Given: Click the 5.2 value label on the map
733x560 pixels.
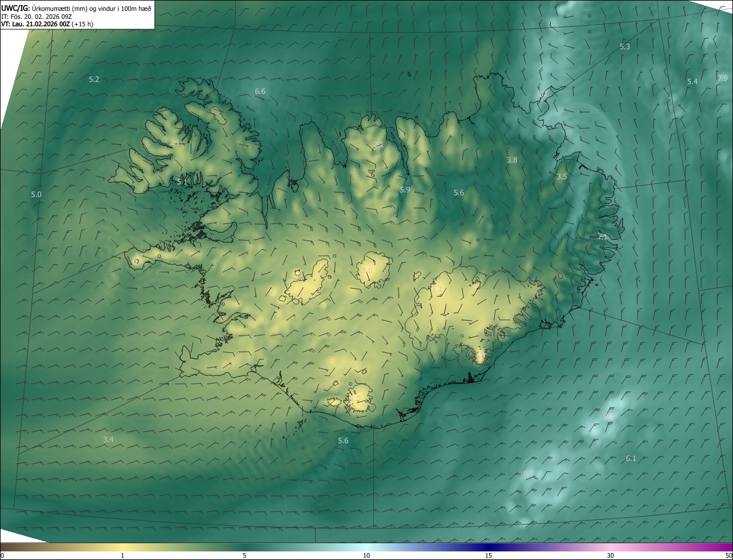Looking at the screenshot, I should pyautogui.click(x=94, y=80).
